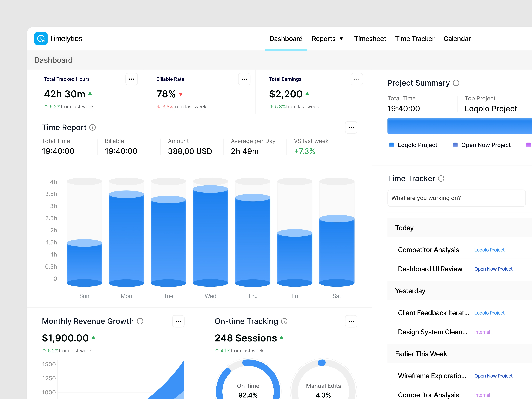
Task: Select the Wednesday bar in Time Report chart
Action: tap(210, 236)
